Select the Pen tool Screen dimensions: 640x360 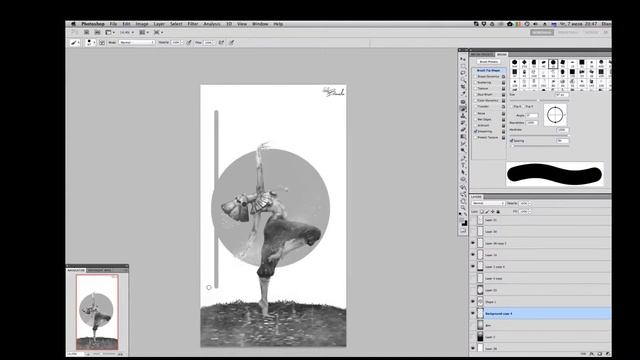pyautogui.click(x=463, y=158)
